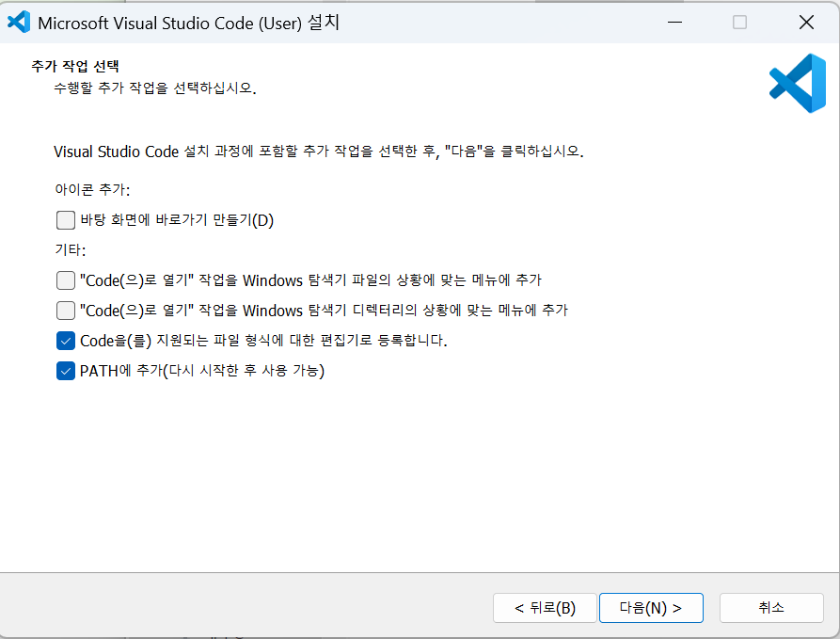840x639 pixels.
Task: Uncheck PATH에 추가 checkbox
Action: click(x=65, y=371)
